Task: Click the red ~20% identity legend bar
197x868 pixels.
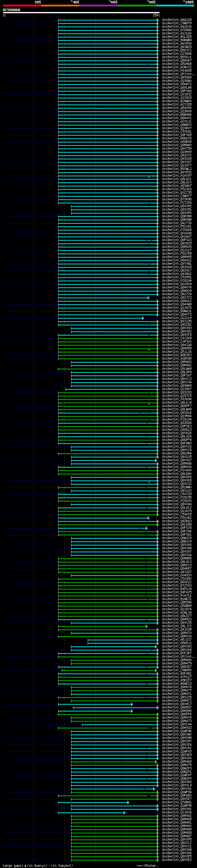Action: 22,6
